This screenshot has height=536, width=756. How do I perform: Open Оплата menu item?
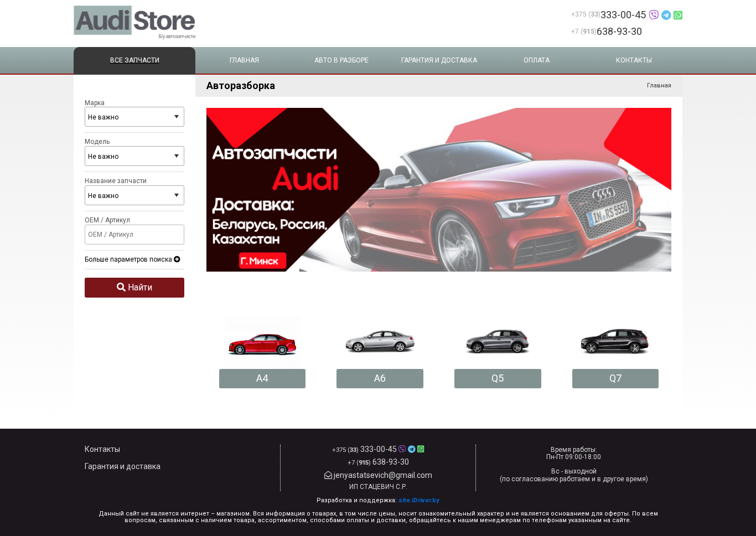click(x=536, y=60)
